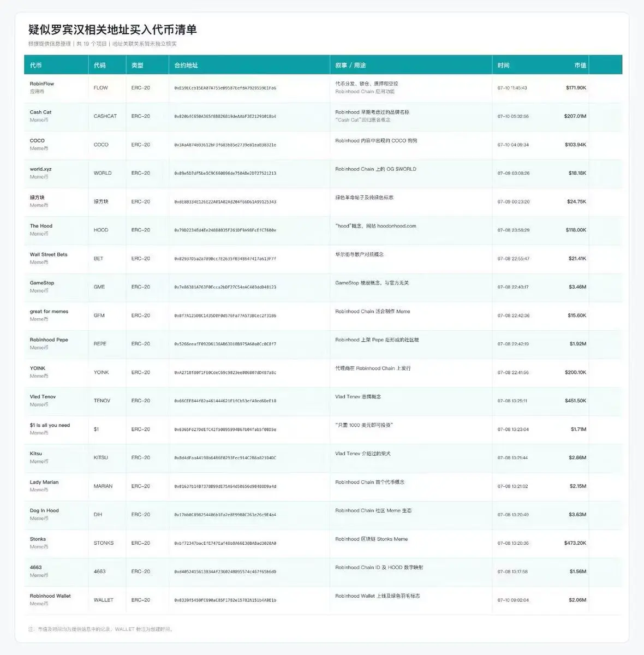The width and height of the screenshot is (644, 655).
Task: Select the Wall Street Bets token name
Action: pos(49,254)
